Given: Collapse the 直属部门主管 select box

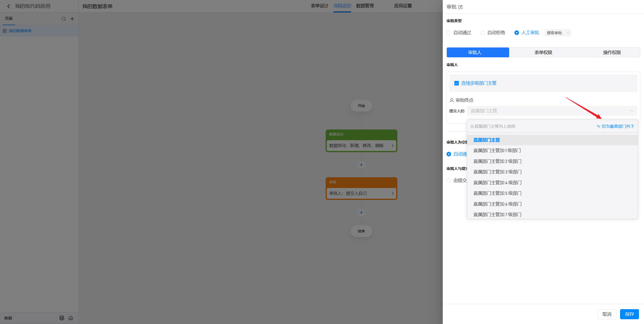Looking at the screenshot, I should (631, 111).
